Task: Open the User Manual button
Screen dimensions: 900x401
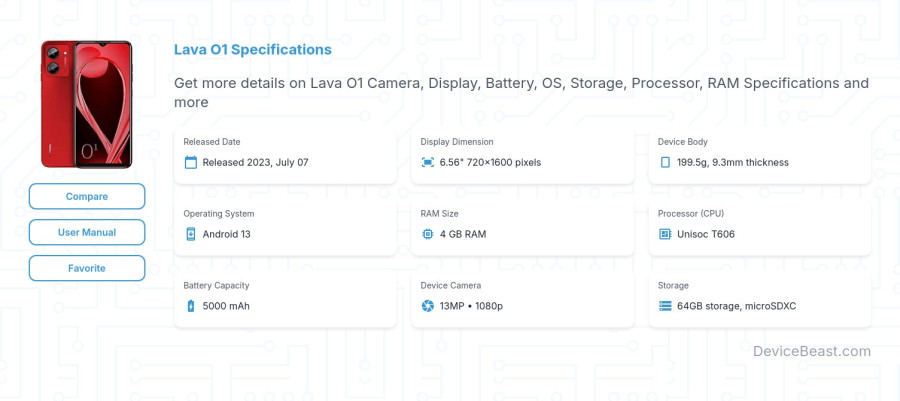Action: 87,232
